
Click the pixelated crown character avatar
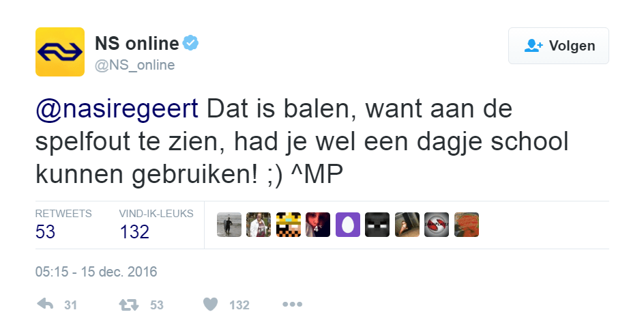289,225
